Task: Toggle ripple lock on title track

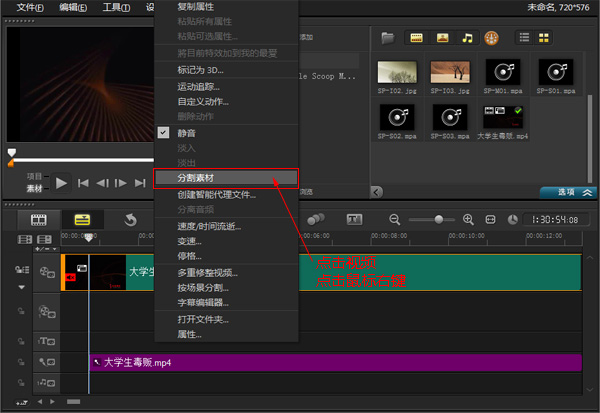Action: click(21, 341)
